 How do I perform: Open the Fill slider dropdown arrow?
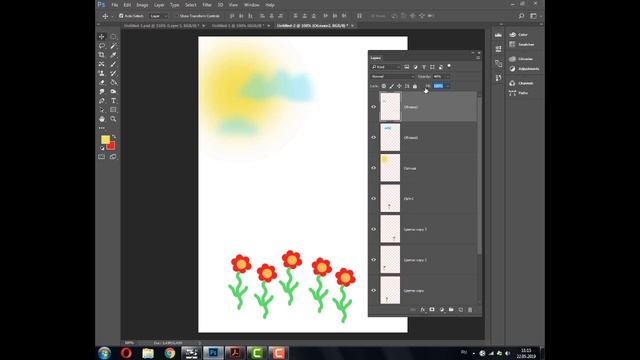(447, 86)
